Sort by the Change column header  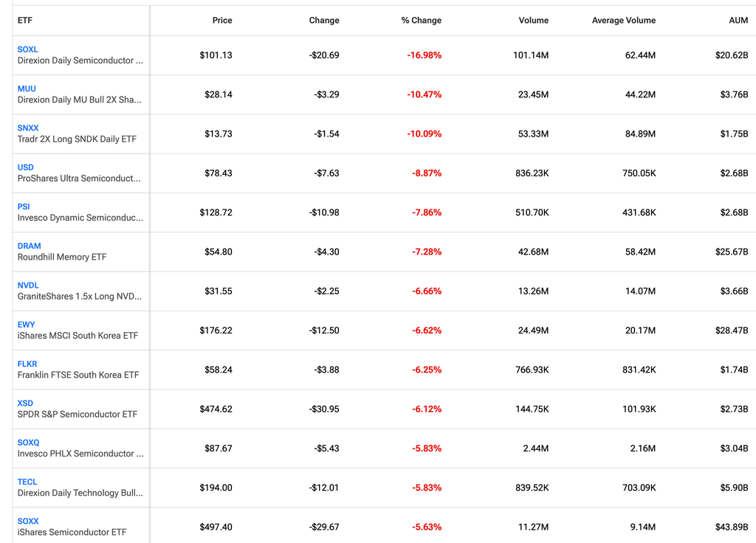pos(324,20)
